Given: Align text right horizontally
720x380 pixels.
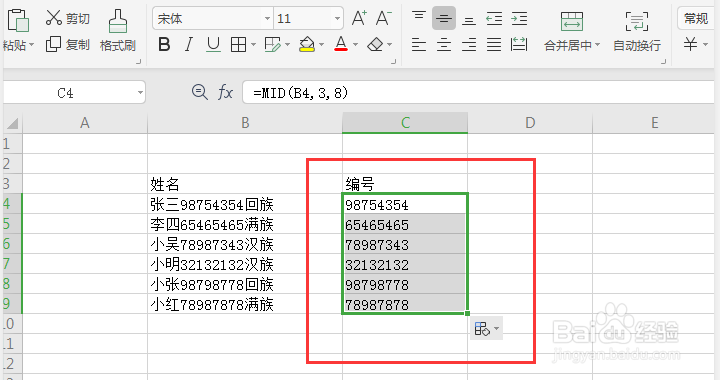Looking at the screenshot, I should (x=469, y=45).
